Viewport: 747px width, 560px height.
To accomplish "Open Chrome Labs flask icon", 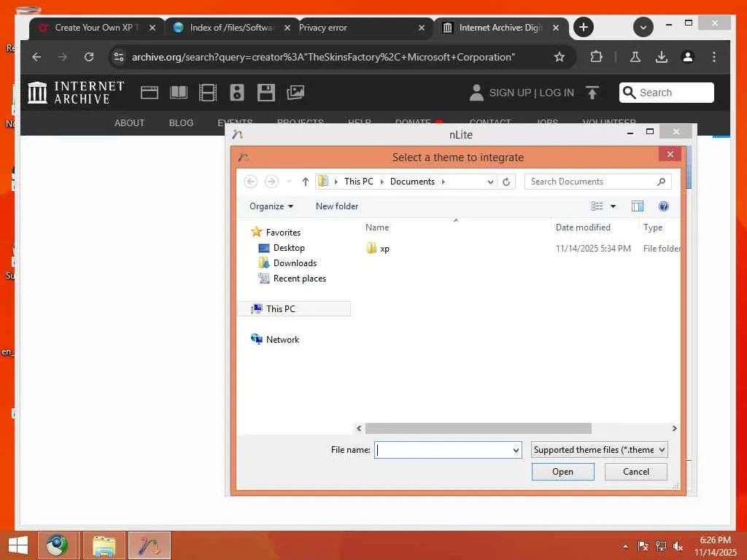I will (635, 57).
